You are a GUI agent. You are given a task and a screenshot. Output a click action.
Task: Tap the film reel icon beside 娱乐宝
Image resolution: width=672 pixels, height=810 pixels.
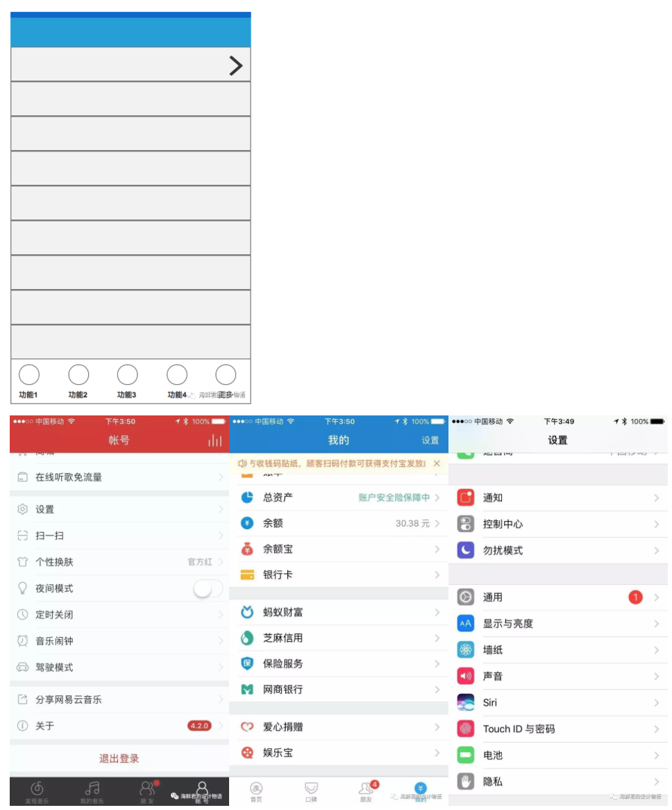point(247,752)
